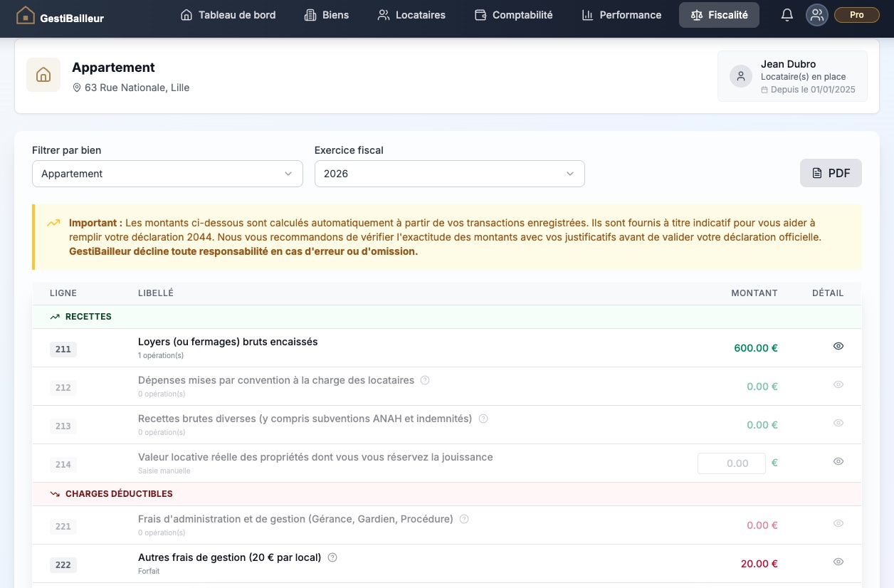View details of line 214 valeur locative

(x=838, y=461)
